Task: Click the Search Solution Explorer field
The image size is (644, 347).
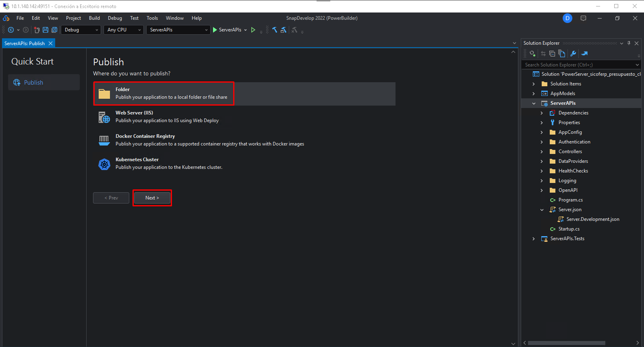Action: 578,65
